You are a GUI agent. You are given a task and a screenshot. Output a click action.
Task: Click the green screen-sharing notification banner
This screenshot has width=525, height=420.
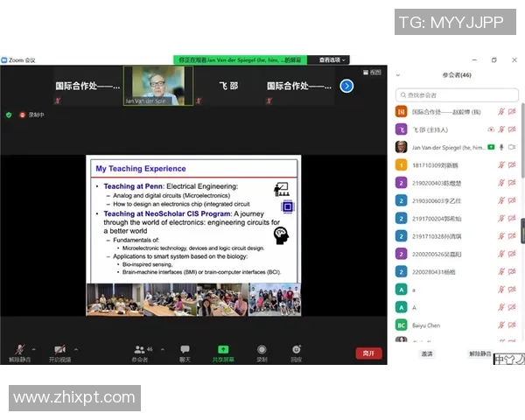(240, 60)
